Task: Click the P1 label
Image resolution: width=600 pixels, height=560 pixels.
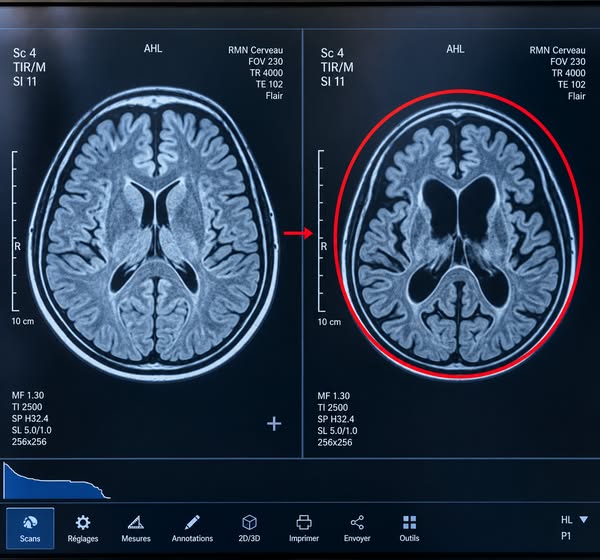Action: point(566,536)
